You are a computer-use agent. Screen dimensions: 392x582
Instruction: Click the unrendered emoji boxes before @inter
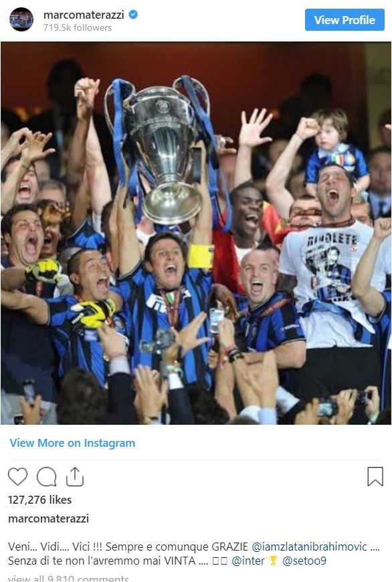219,561
